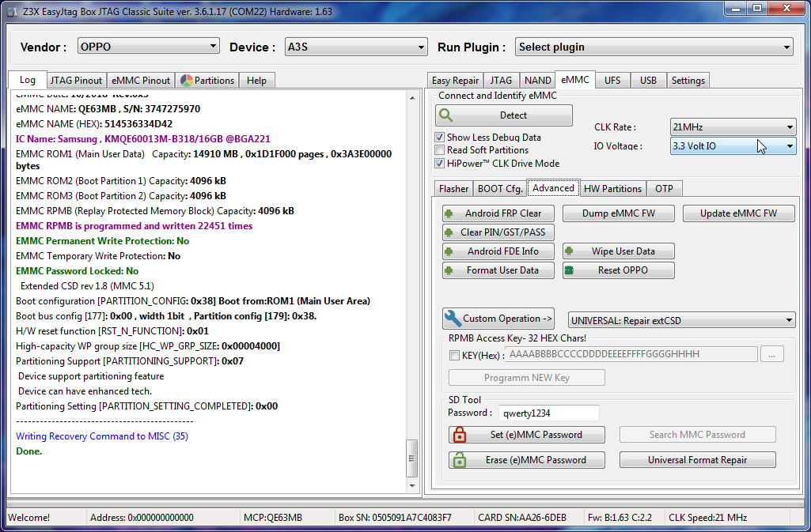Uncheck Show Less Debug Data
Screen dimensions: 811x532
coord(440,138)
